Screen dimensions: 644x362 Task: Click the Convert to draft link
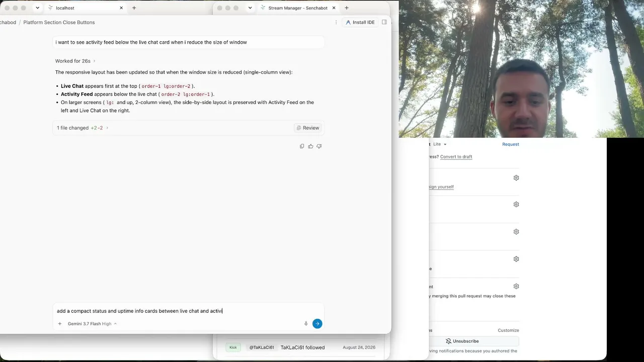tap(456, 157)
